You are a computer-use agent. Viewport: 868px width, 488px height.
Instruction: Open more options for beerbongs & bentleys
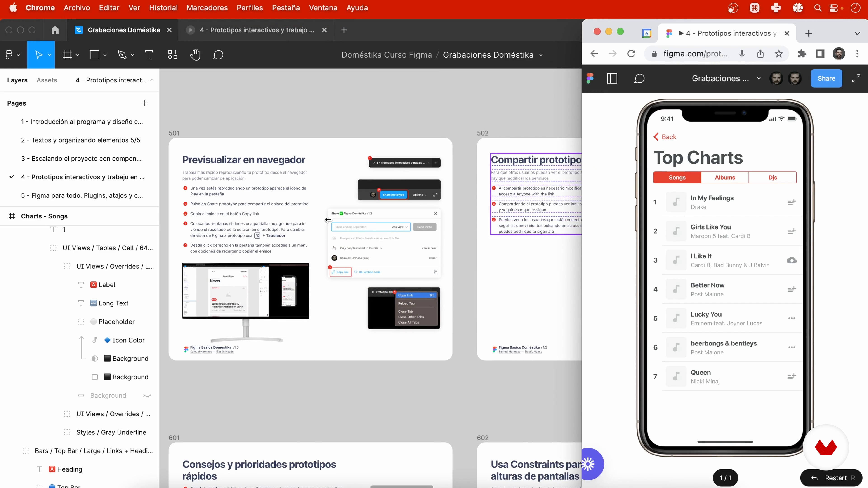(x=792, y=347)
